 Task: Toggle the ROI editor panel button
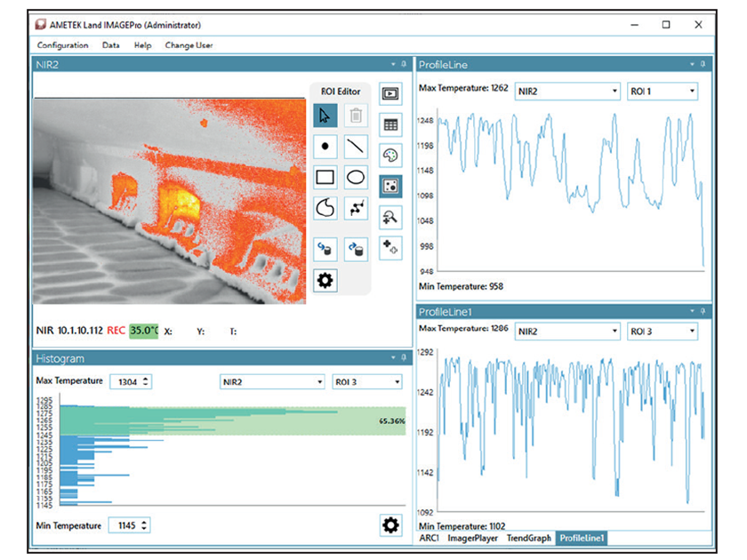pyautogui.click(x=390, y=186)
